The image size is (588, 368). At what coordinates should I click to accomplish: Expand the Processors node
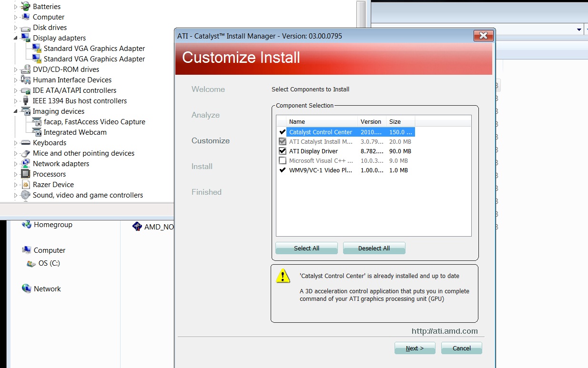[x=16, y=174]
